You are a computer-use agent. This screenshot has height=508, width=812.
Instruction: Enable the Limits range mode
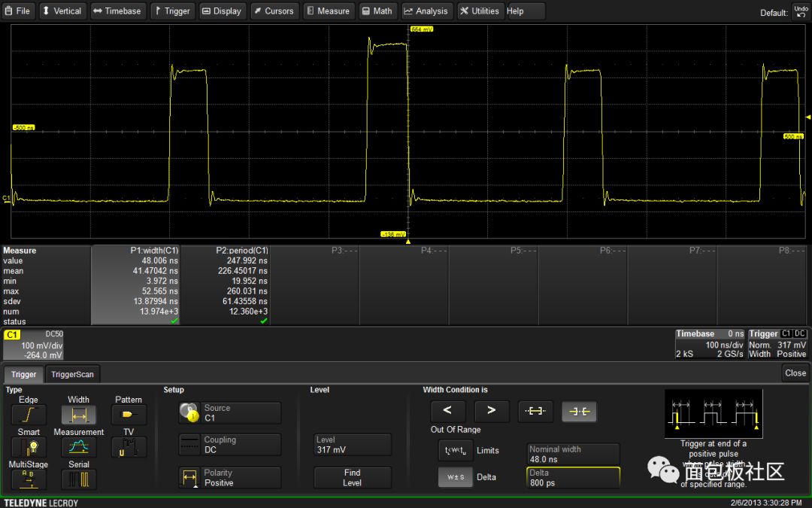point(456,451)
